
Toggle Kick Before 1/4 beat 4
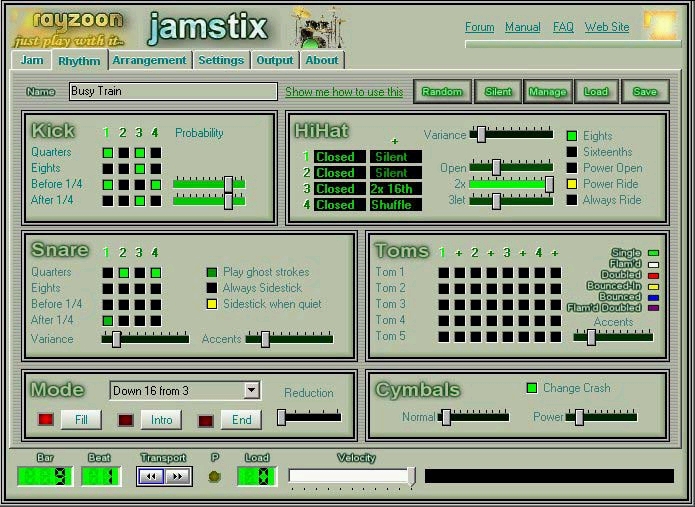coord(156,185)
